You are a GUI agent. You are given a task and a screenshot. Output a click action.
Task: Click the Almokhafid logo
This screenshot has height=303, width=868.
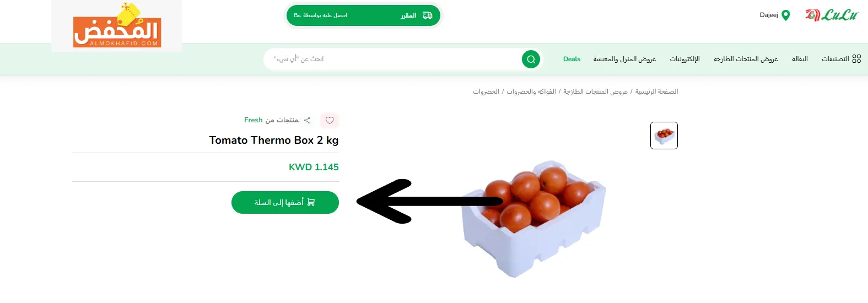[117, 26]
